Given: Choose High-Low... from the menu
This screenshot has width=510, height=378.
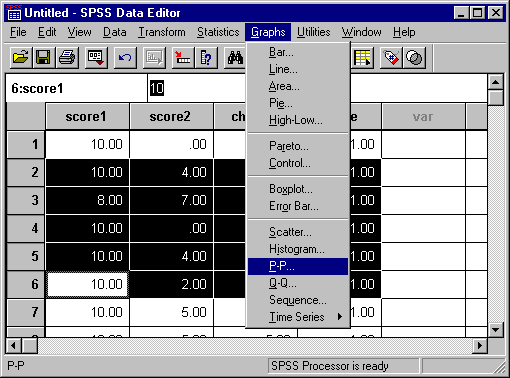Looking at the screenshot, I should click(298, 120).
